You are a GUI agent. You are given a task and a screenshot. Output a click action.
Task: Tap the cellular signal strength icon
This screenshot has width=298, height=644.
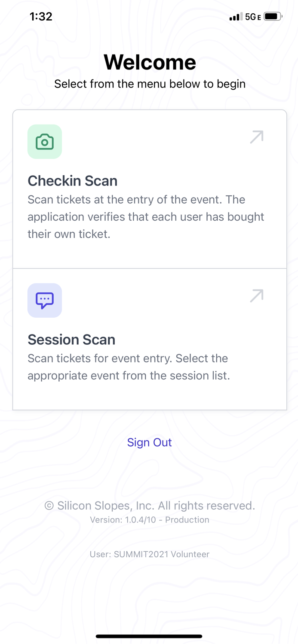(235, 16)
